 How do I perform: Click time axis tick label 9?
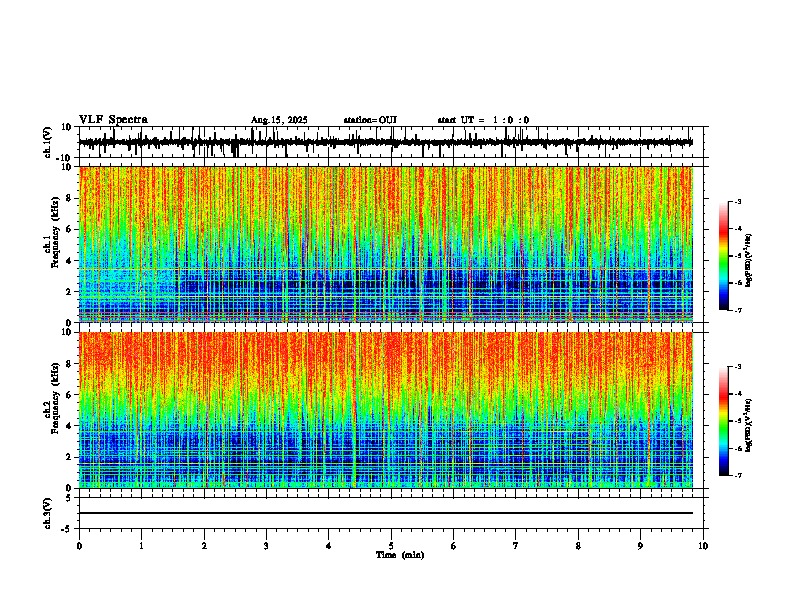point(640,546)
